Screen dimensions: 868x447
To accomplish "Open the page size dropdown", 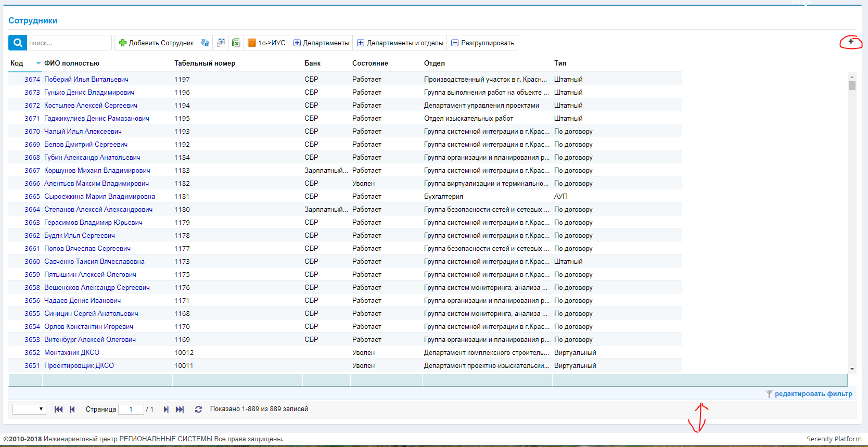I will [29, 409].
